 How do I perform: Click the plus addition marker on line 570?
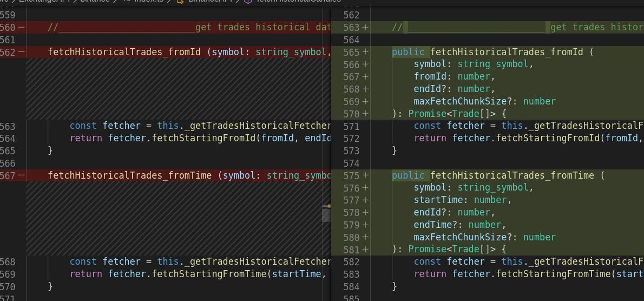tap(365, 114)
